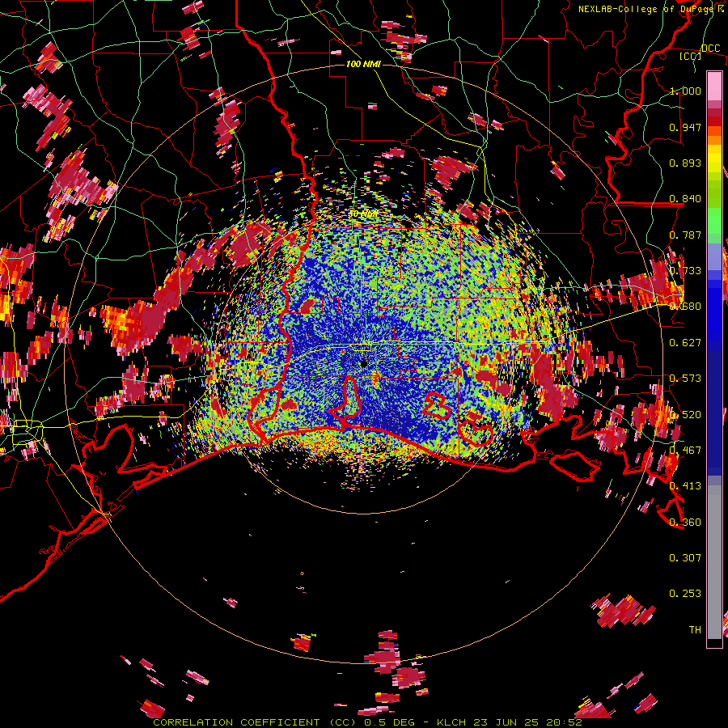Select the 0.573 scale value
Image resolution: width=728 pixels, height=728 pixels.
(x=685, y=379)
